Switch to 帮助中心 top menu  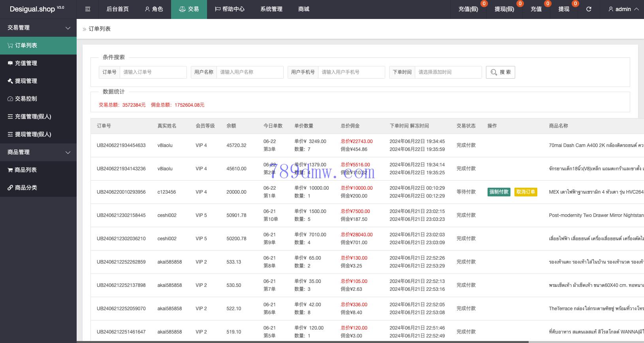[x=230, y=9]
